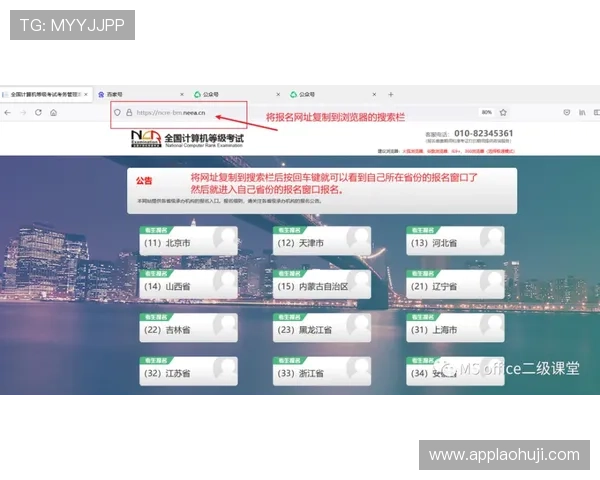
Task: Open (21) 辽宁省 registration entry
Action: coord(455,284)
